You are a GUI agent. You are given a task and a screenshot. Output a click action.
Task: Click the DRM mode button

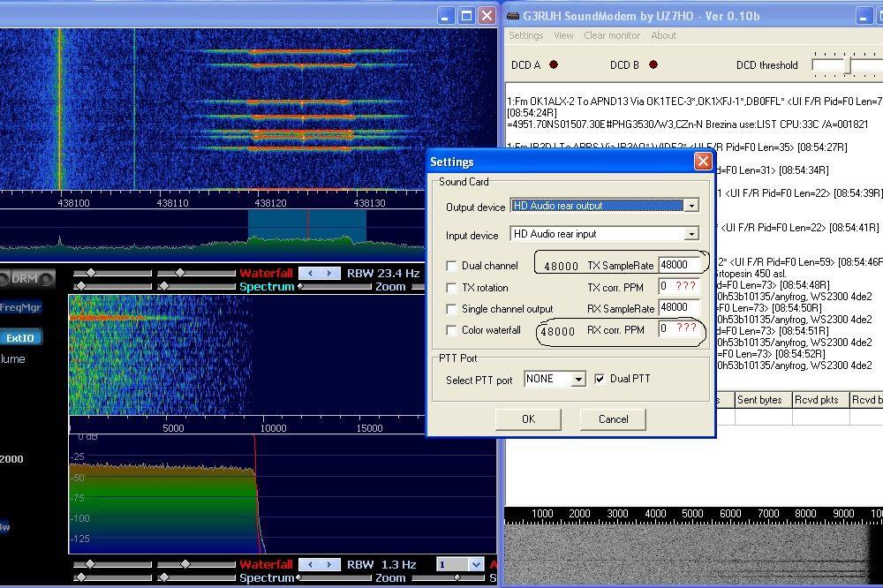(x=24, y=279)
